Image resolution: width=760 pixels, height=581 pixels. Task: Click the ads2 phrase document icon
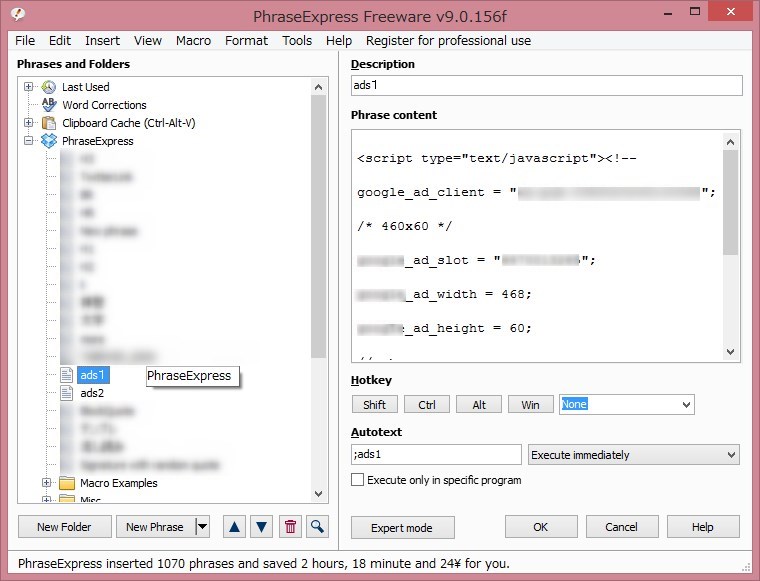click(x=66, y=393)
